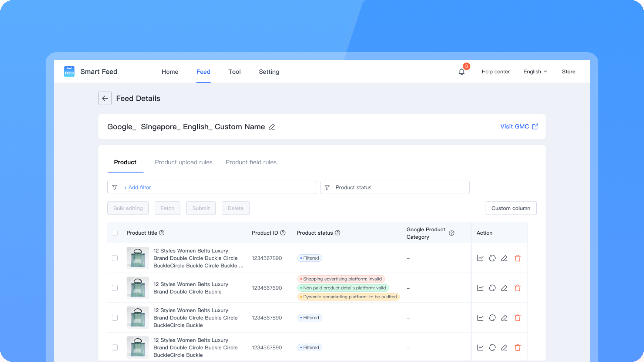Open the Visit GMC link
Image resolution: width=644 pixels, height=362 pixels.
519,126
